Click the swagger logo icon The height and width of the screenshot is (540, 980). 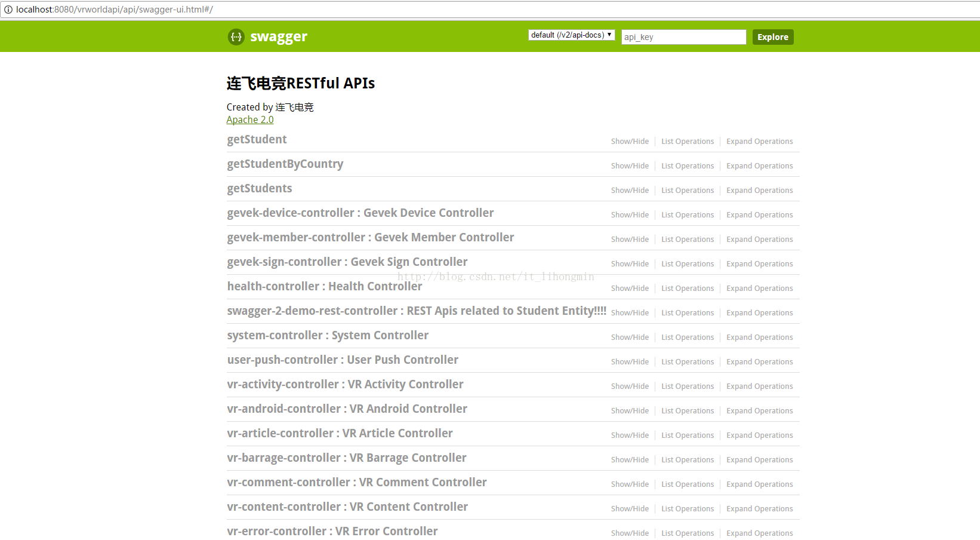point(236,37)
